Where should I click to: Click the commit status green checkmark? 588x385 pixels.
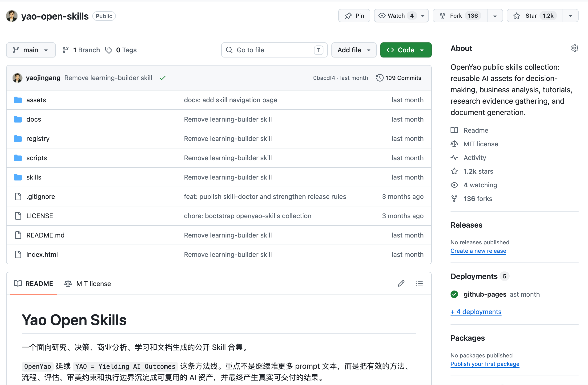[163, 78]
